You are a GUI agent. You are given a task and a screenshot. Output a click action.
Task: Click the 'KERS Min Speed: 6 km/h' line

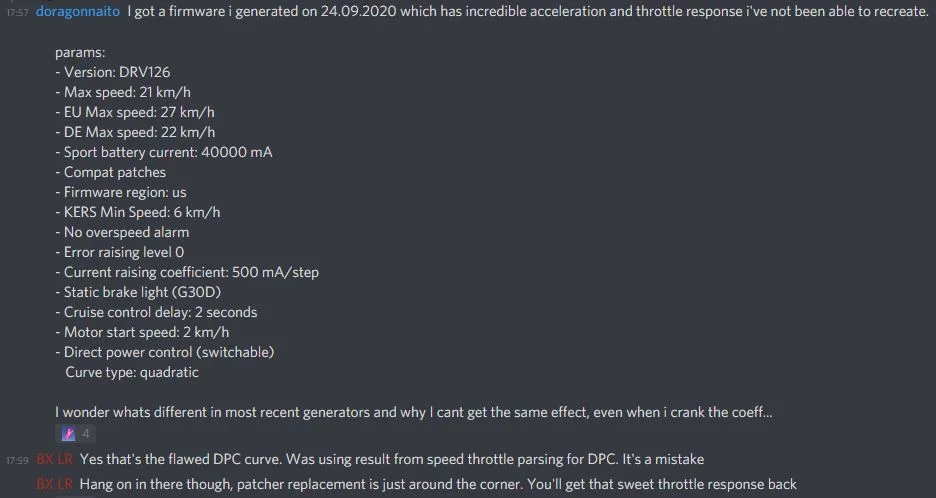tap(137, 212)
